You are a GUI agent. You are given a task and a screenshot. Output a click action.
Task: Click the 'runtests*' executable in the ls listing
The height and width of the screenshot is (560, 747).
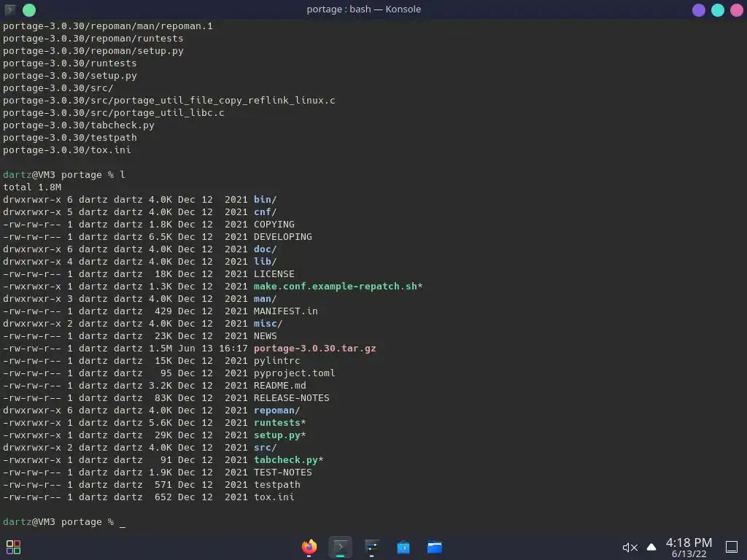pos(279,422)
